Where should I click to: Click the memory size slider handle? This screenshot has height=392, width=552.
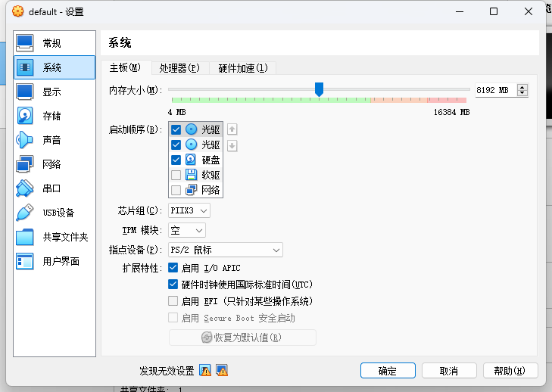coord(319,89)
